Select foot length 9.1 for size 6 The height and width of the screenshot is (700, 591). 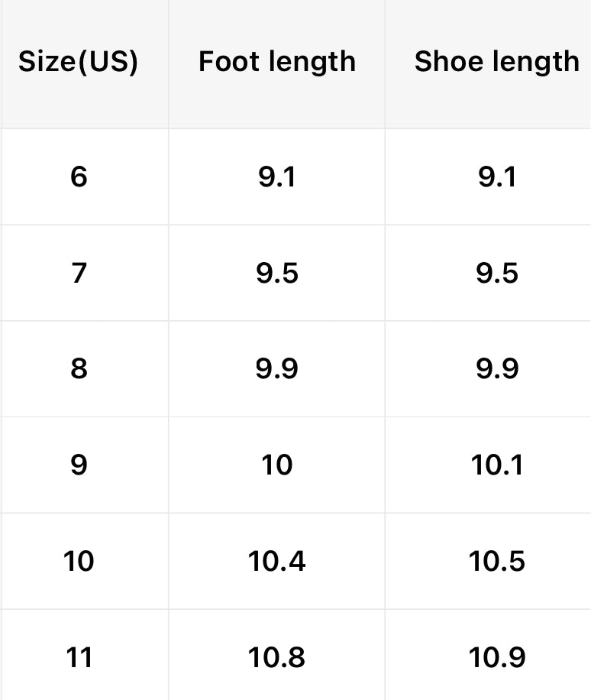[x=277, y=177]
